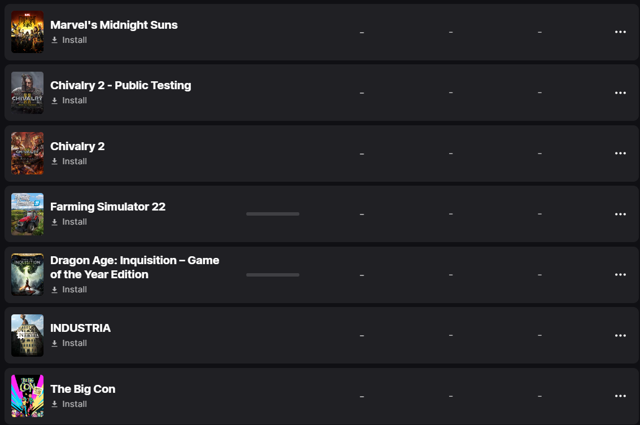The height and width of the screenshot is (425, 640).
Task: Open more options for Farming Simulator 22
Action: point(620,214)
